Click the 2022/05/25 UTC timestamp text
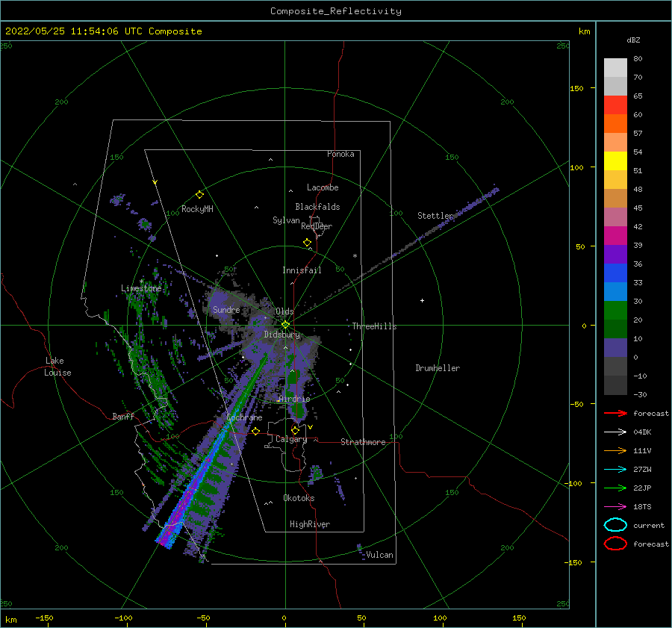Viewport: 672px width, 628px height. pyautogui.click(x=103, y=31)
